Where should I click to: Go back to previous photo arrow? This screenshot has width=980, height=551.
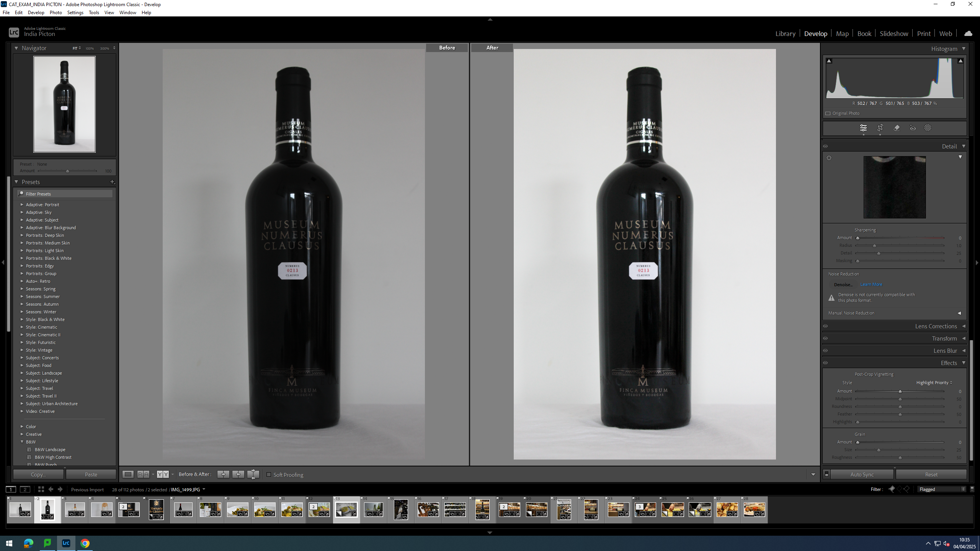point(51,489)
